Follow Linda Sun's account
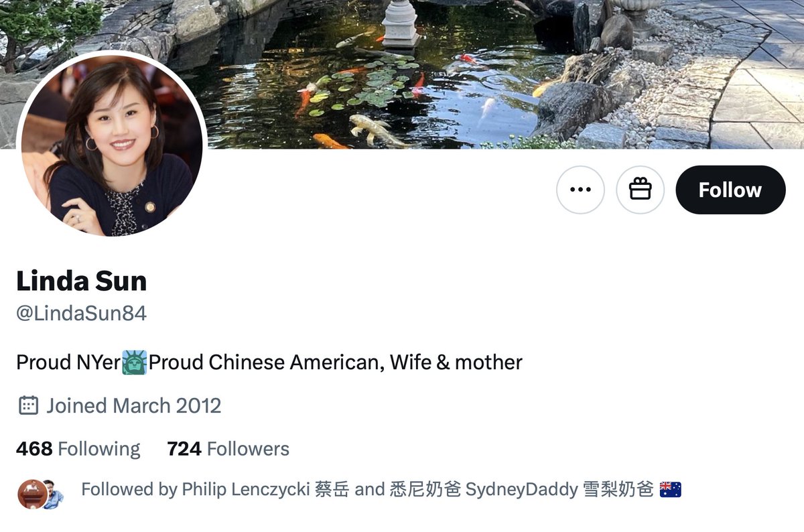 730,190
